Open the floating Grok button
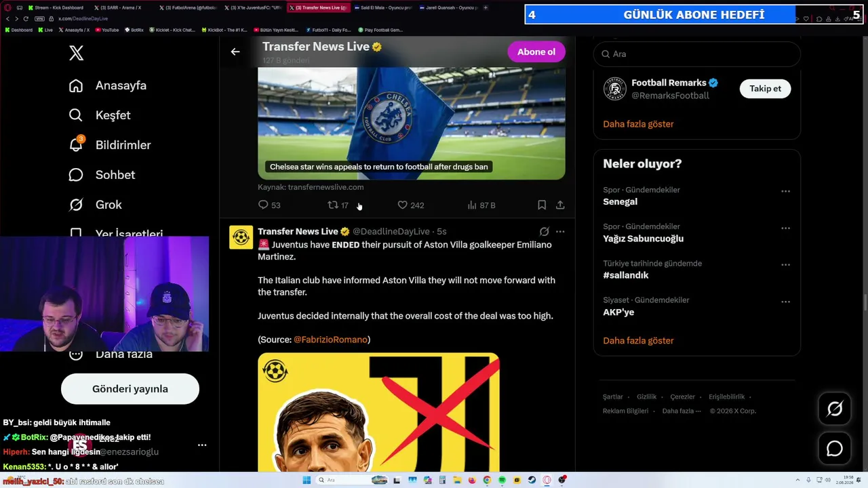 pos(835,409)
